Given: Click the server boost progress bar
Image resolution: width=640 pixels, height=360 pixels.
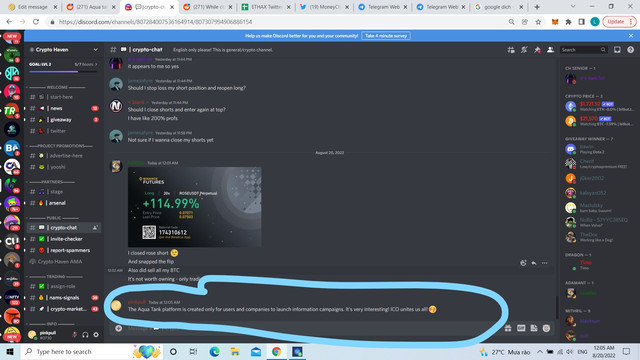Looking at the screenshot, I should 63,71.
